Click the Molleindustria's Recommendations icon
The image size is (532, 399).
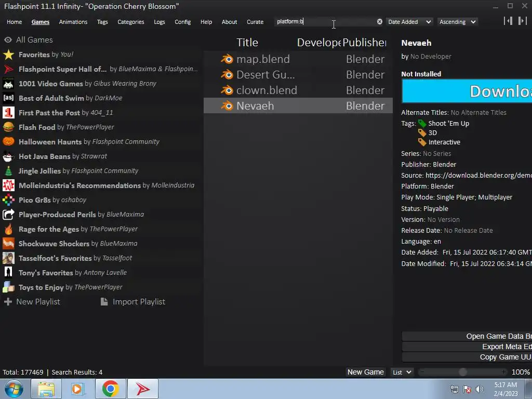(x=8, y=185)
